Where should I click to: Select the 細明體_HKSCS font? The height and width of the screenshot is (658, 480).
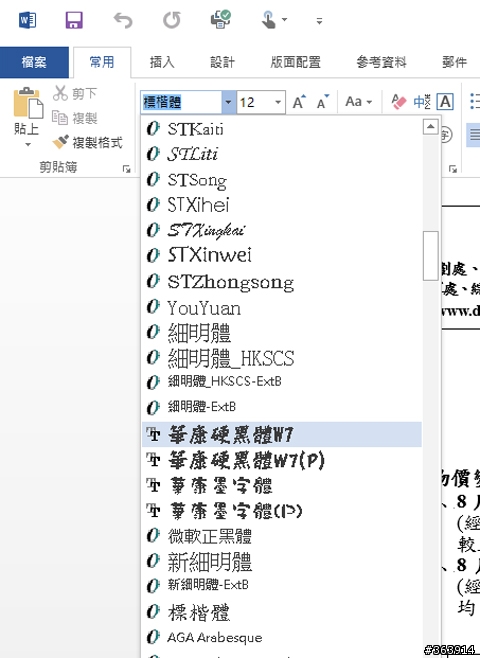point(282,358)
